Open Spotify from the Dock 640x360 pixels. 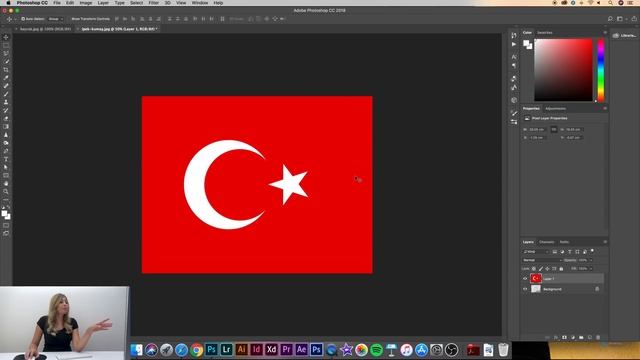click(376, 350)
